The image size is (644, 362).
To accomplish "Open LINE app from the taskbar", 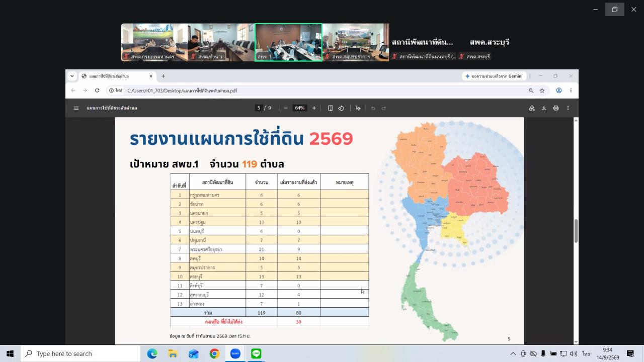I will point(256,353).
